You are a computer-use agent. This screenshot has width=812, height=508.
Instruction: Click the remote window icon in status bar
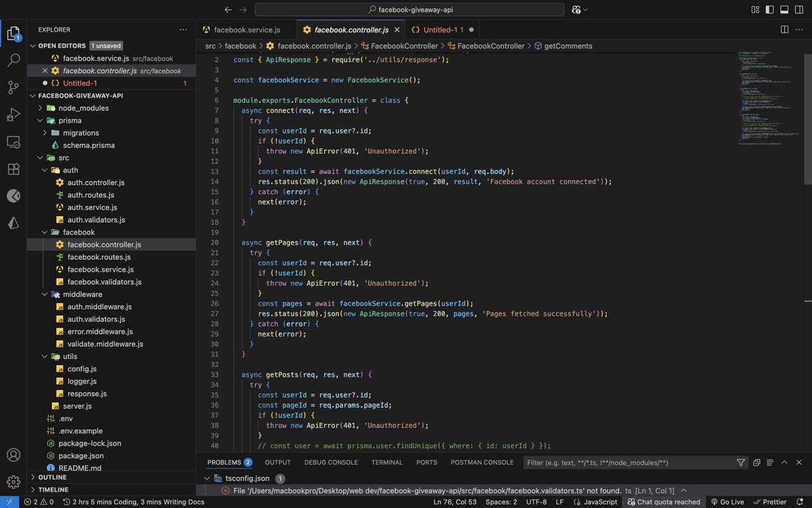click(9, 502)
